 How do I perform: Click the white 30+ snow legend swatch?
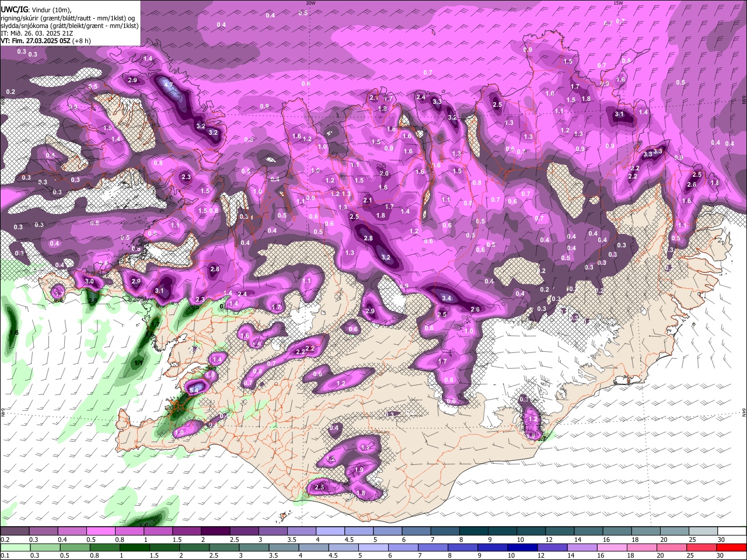732,531
